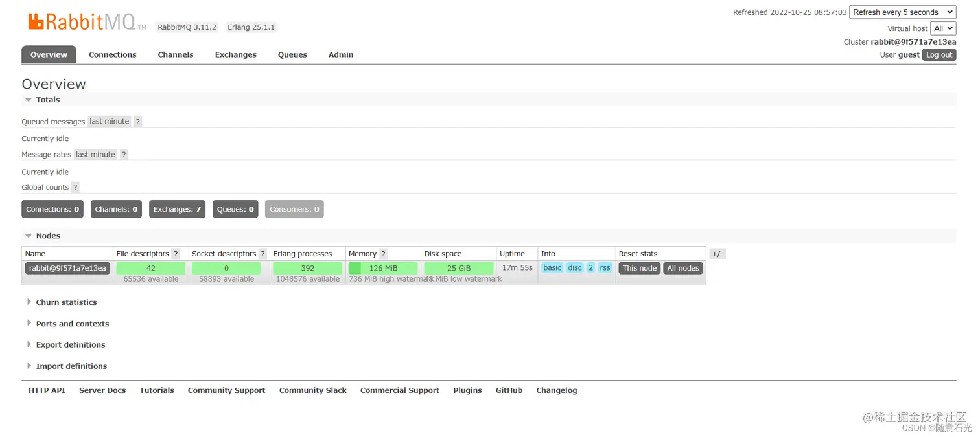This screenshot has width=980, height=437.
Task: Click the Erlang processes 392 bar
Action: (308, 268)
